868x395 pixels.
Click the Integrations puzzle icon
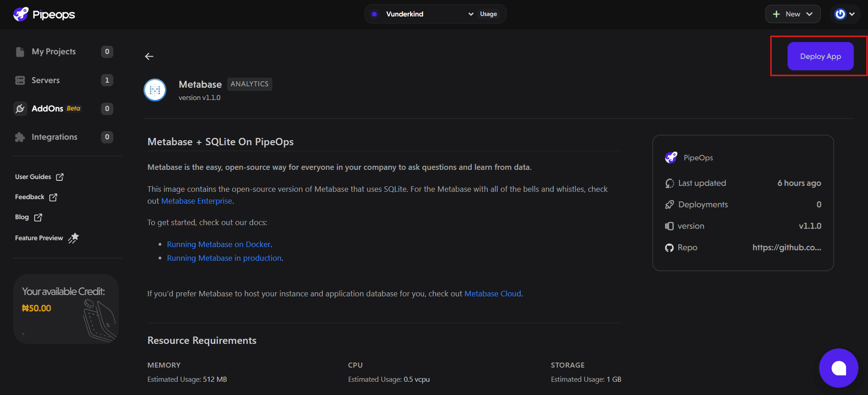(x=20, y=137)
